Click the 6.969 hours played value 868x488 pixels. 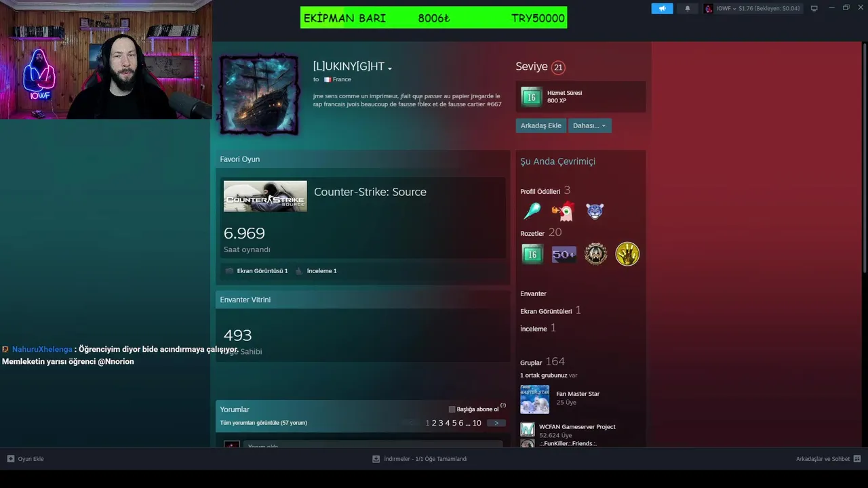click(244, 233)
